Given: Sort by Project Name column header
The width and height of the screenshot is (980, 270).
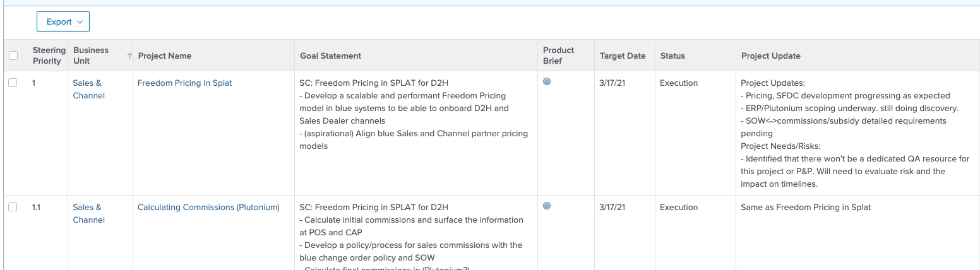Looking at the screenshot, I should [165, 56].
